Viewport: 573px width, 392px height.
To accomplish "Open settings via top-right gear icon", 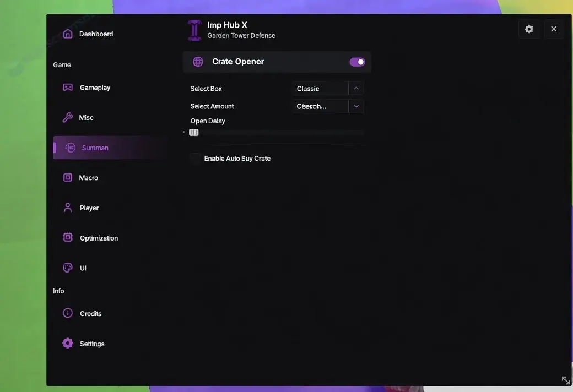I will click(529, 29).
